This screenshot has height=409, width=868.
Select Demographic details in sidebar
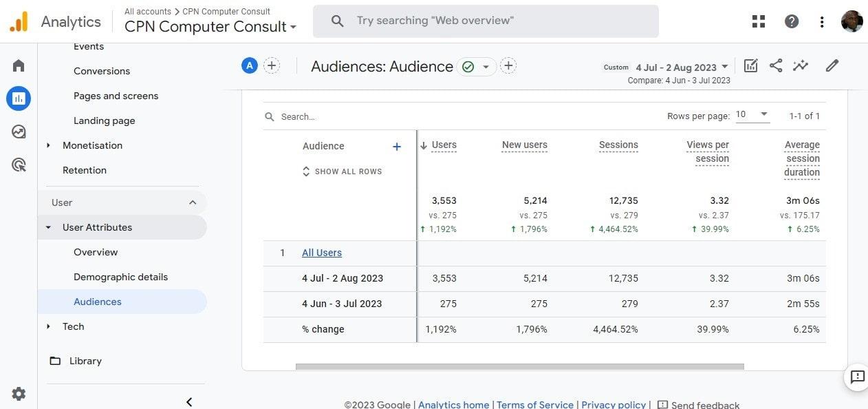point(120,277)
